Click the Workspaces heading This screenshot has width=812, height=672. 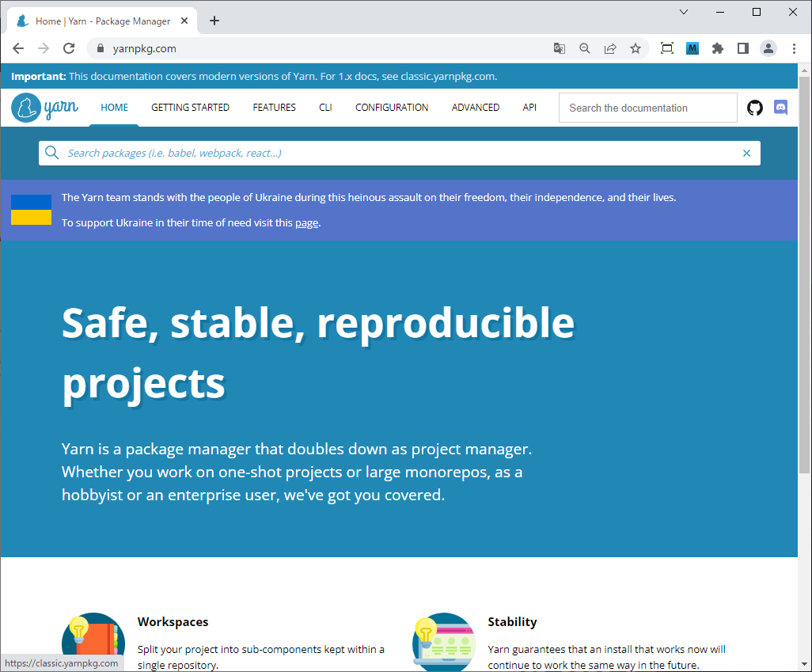coord(173,622)
